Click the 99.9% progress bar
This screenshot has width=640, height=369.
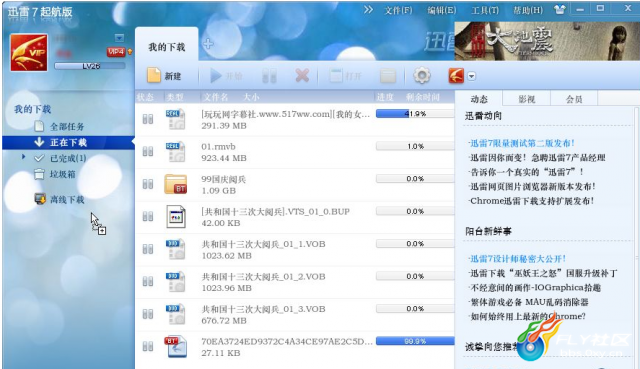[415, 341]
